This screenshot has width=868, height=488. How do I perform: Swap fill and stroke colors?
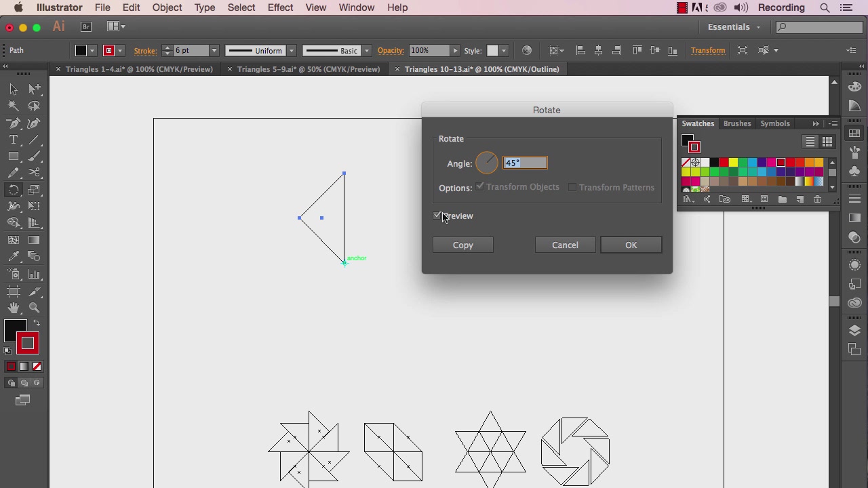37,323
